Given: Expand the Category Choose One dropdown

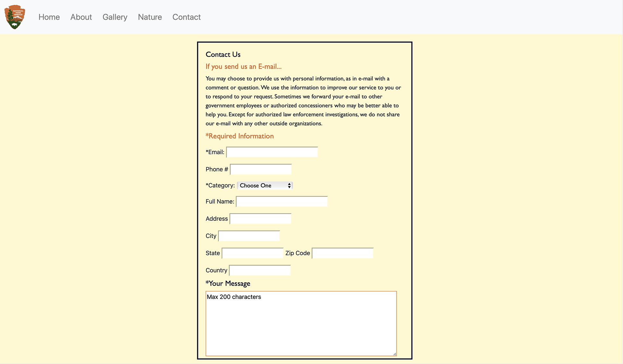Looking at the screenshot, I should (265, 185).
